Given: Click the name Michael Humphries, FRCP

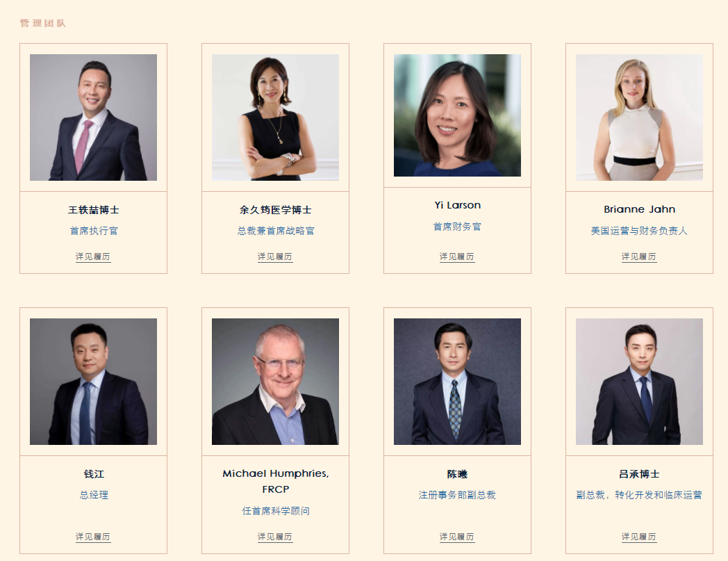Looking at the screenshot, I should pyautogui.click(x=275, y=481).
